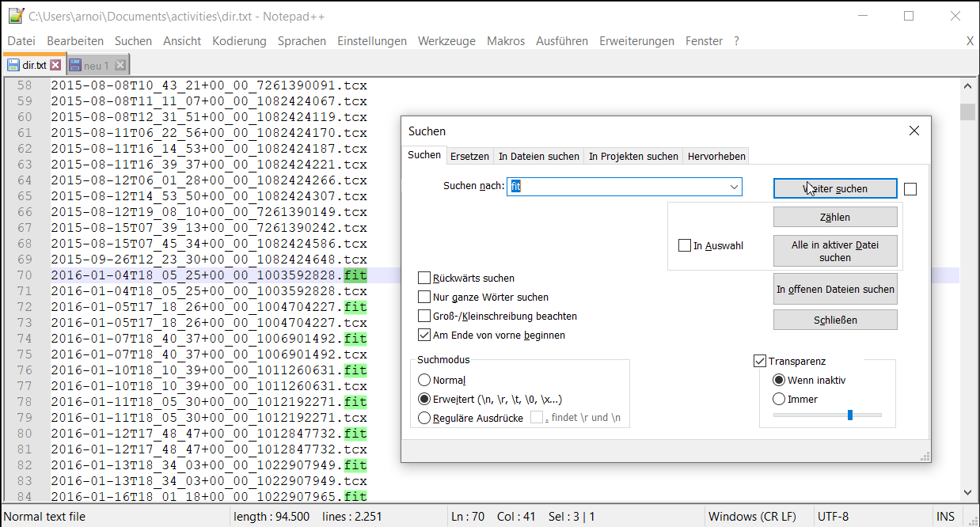980x527 pixels.
Task: Open the Makros menu
Action: click(x=505, y=41)
